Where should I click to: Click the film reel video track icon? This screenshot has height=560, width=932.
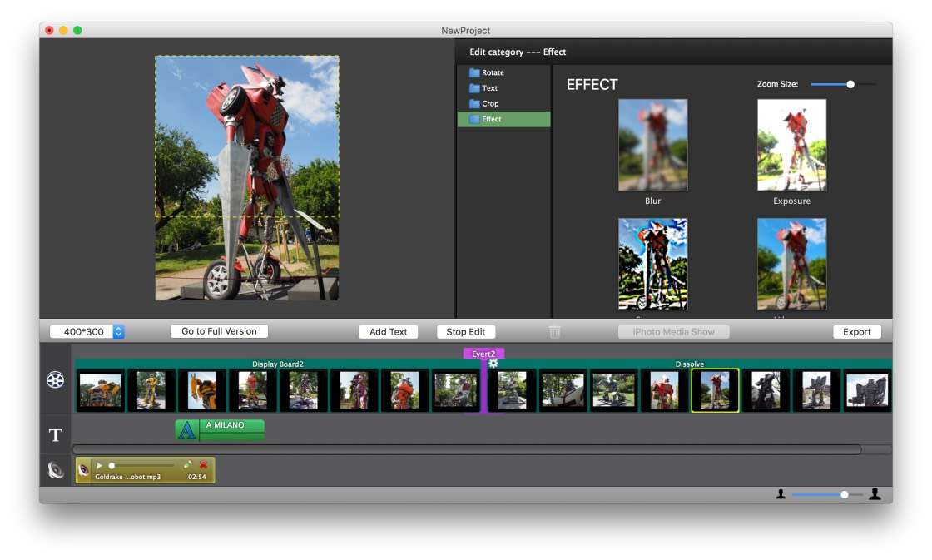pos(55,380)
